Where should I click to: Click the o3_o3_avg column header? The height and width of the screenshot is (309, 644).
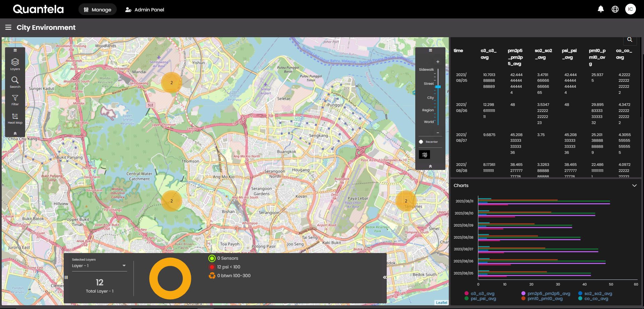pyautogui.click(x=488, y=54)
